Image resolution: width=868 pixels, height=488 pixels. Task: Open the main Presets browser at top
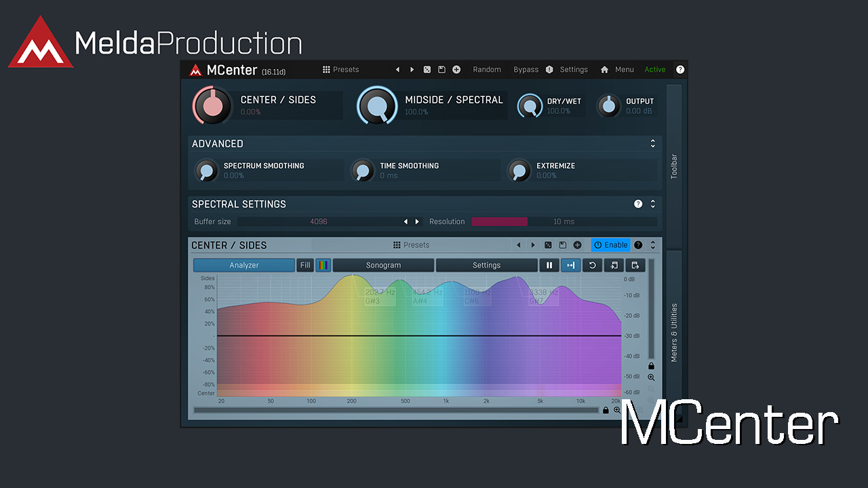click(341, 70)
